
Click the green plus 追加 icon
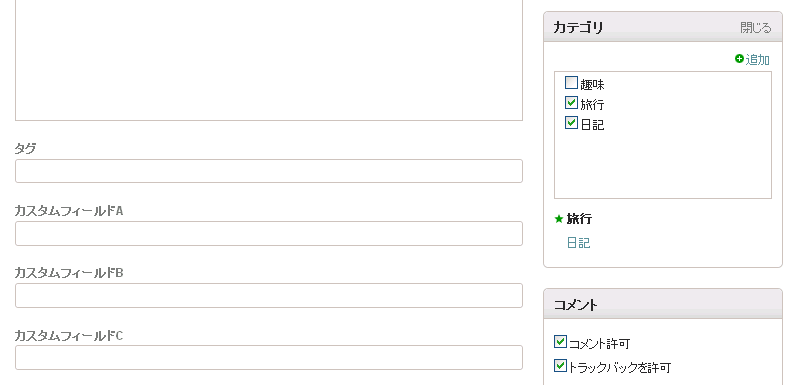pos(739,59)
